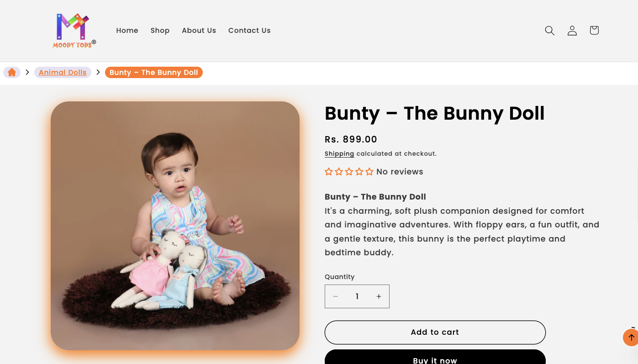The width and height of the screenshot is (638, 364).
Task: Go to the Home menu item
Action: pyautogui.click(x=127, y=31)
